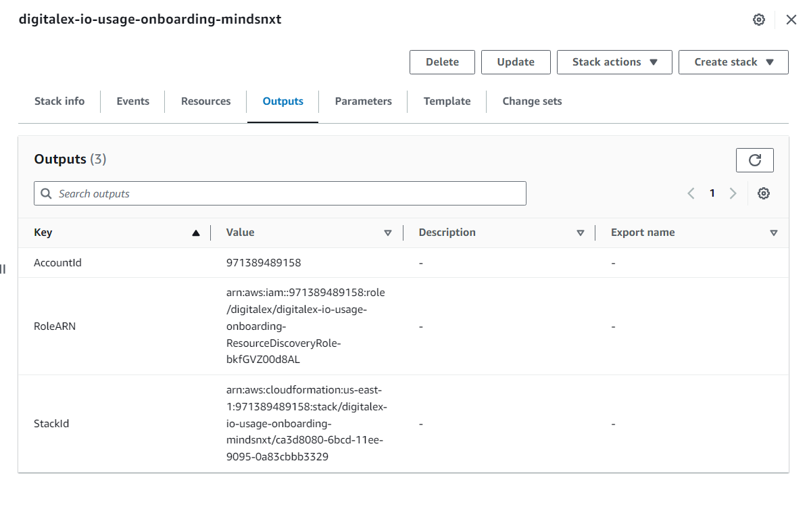The image size is (809, 532).
Task: Sort outputs by Export name arrow
Action: (773, 233)
